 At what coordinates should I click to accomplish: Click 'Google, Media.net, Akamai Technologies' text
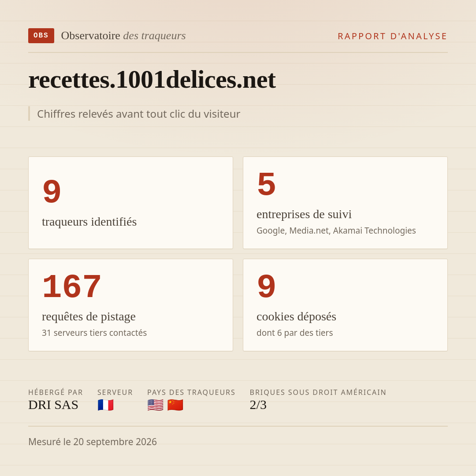[336, 231]
